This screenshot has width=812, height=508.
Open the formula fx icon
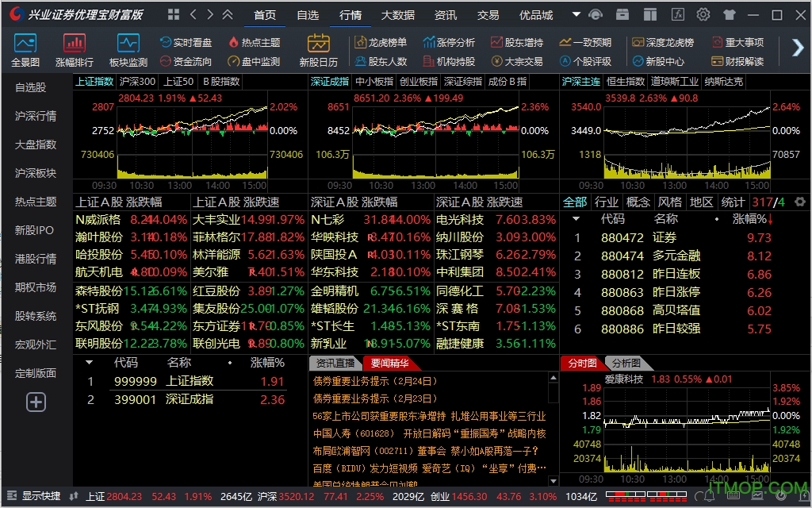tap(677, 14)
